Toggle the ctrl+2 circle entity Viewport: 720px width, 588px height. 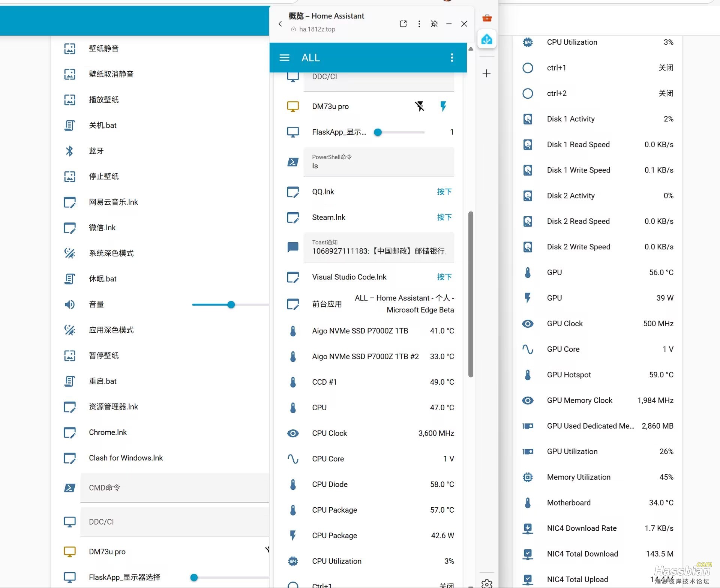528,93
